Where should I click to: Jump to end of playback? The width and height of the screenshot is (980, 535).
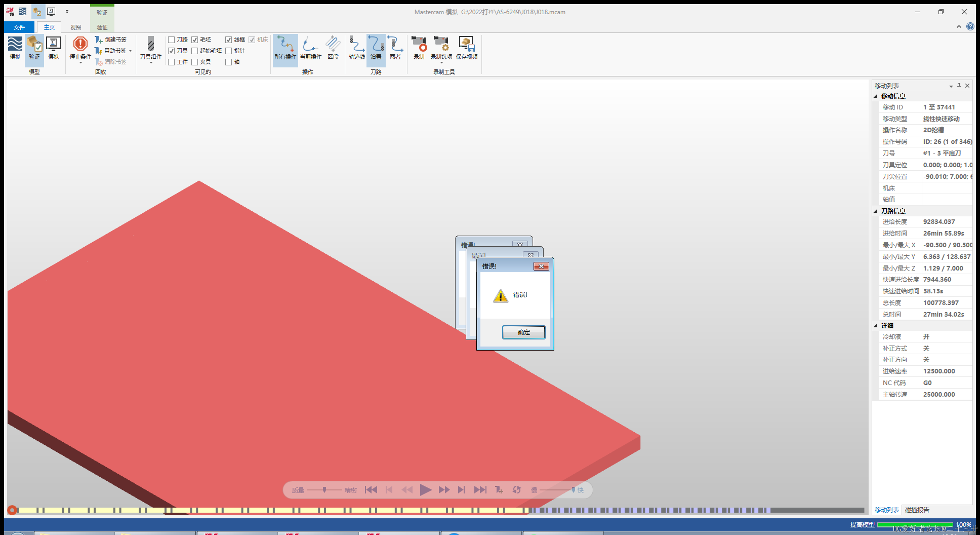tap(480, 489)
